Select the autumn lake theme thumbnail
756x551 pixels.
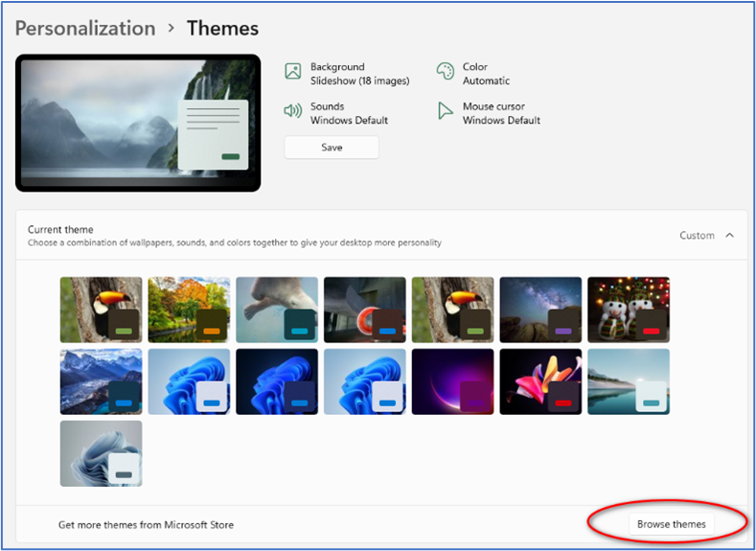(x=189, y=310)
